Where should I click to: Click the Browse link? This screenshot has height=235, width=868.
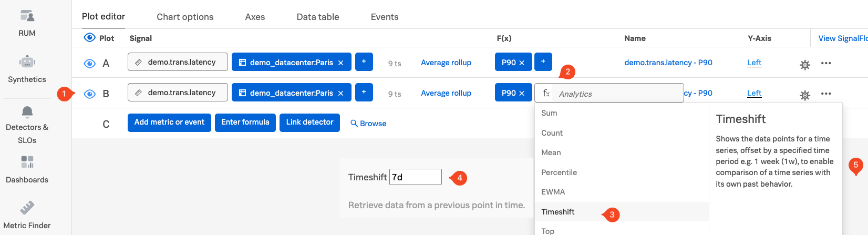[368, 124]
